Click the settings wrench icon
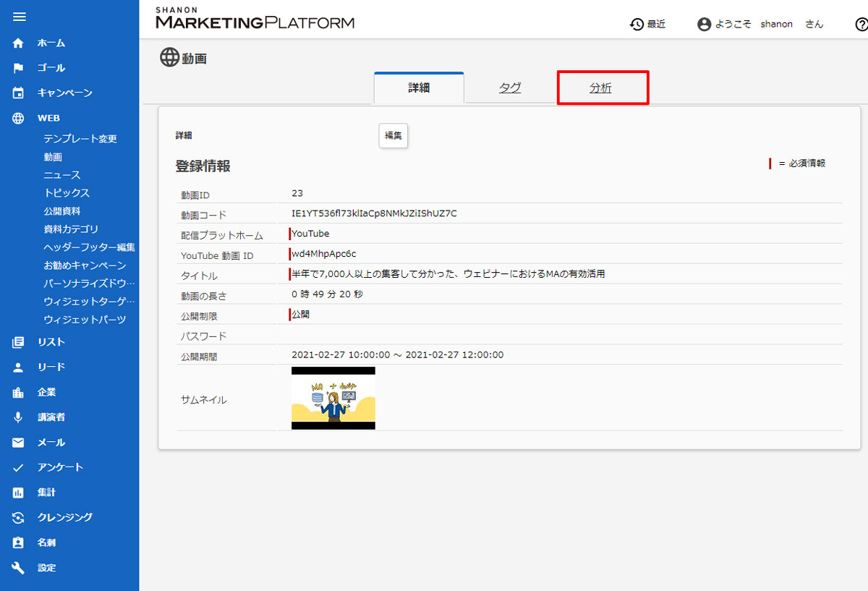Viewport: 868px width, 591px height. click(19, 568)
